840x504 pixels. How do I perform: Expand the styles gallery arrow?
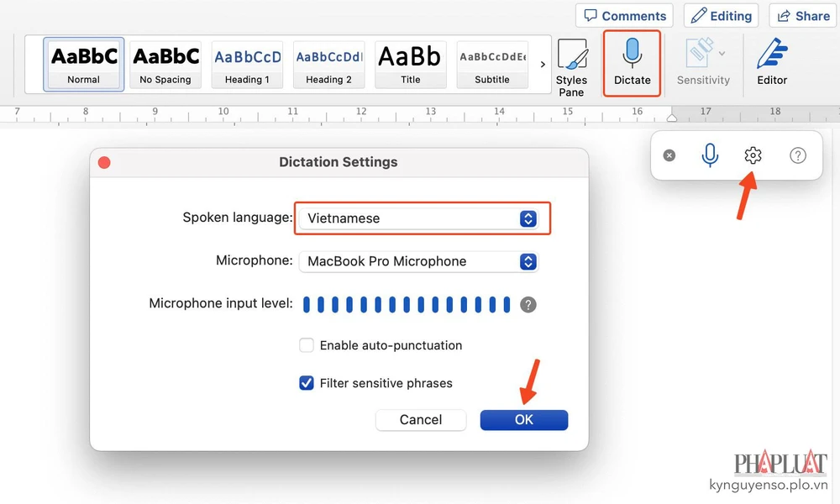543,64
